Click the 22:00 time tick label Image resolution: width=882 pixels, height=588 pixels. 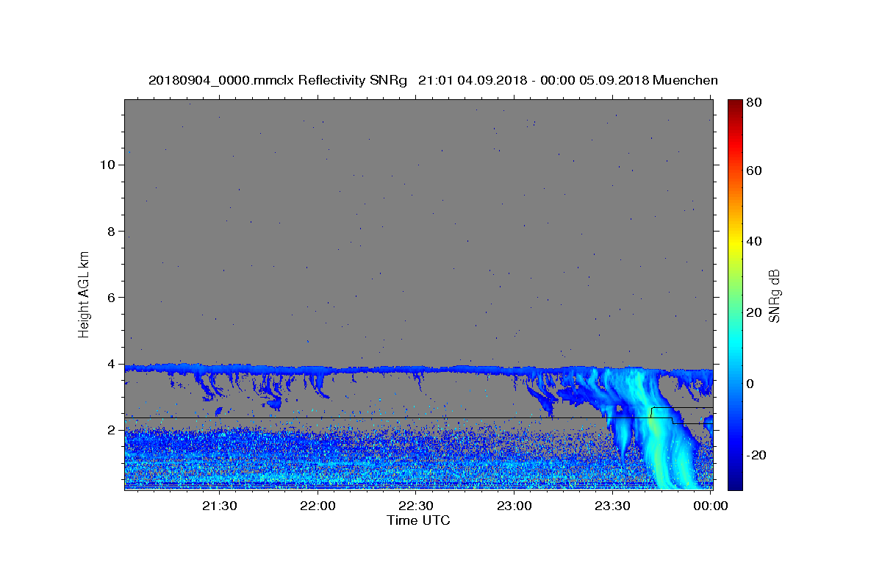(318, 506)
